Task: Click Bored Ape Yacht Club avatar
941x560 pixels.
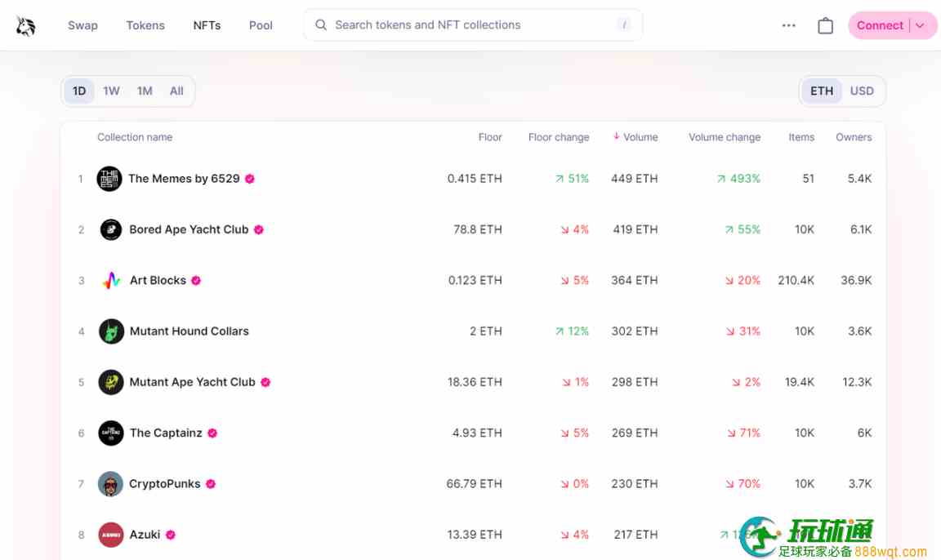Action: click(x=110, y=229)
